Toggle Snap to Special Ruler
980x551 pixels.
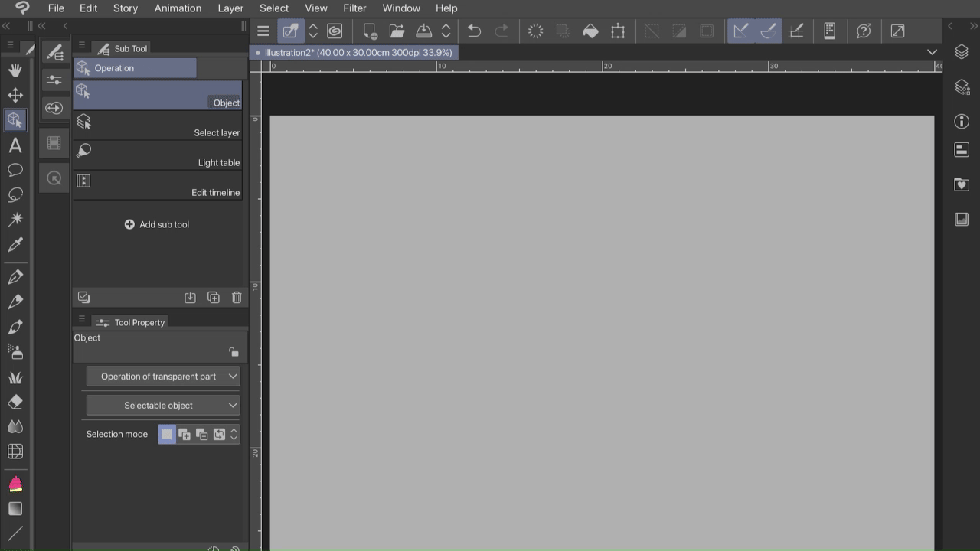(769, 31)
